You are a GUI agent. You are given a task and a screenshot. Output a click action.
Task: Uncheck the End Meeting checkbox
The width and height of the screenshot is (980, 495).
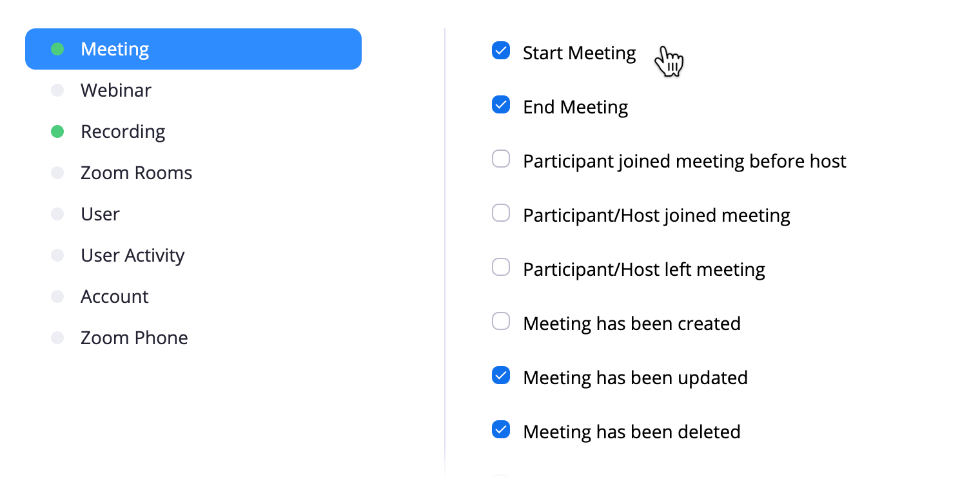[x=501, y=104]
